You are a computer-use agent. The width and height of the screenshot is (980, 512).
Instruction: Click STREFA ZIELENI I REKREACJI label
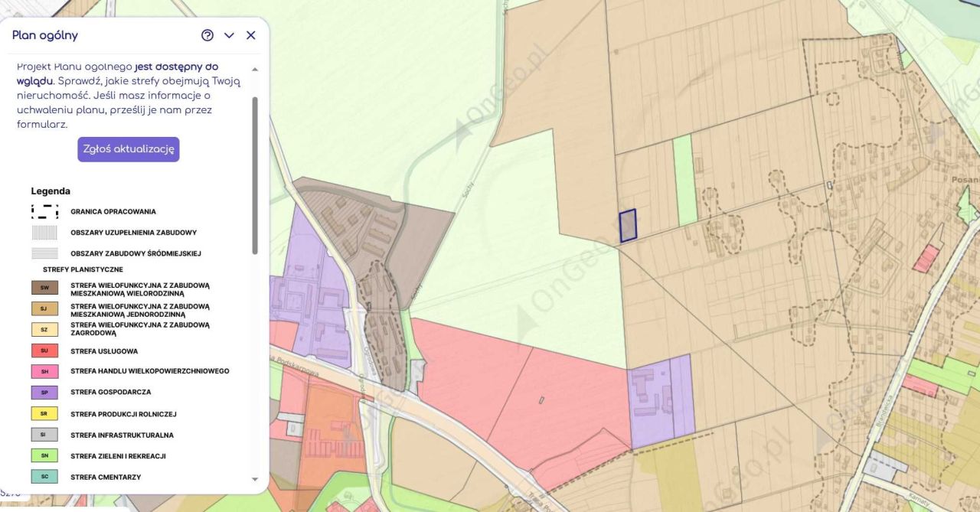point(118,456)
